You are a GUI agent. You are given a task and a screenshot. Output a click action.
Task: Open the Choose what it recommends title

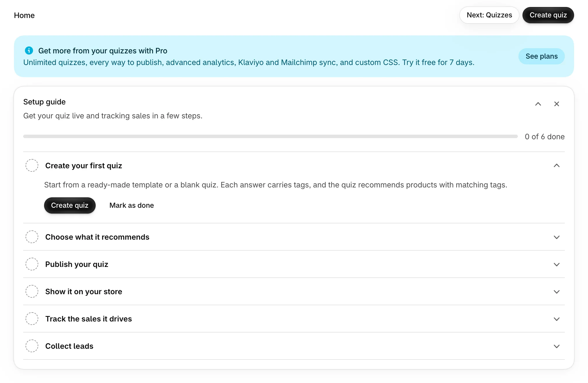[x=97, y=237]
